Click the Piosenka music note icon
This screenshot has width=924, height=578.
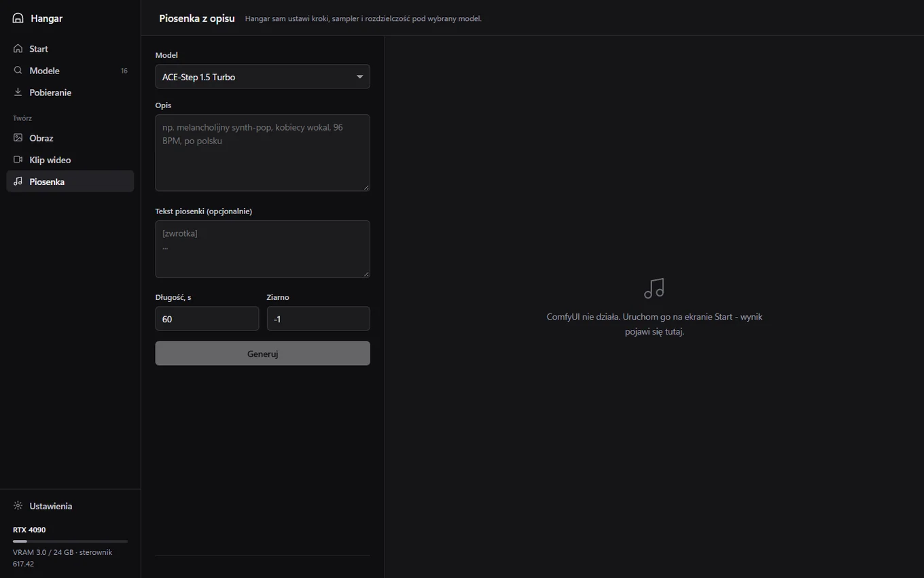point(18,182)
